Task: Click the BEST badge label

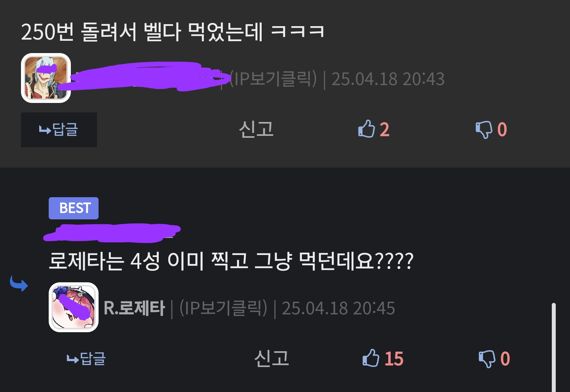Action: click(74, 208)
